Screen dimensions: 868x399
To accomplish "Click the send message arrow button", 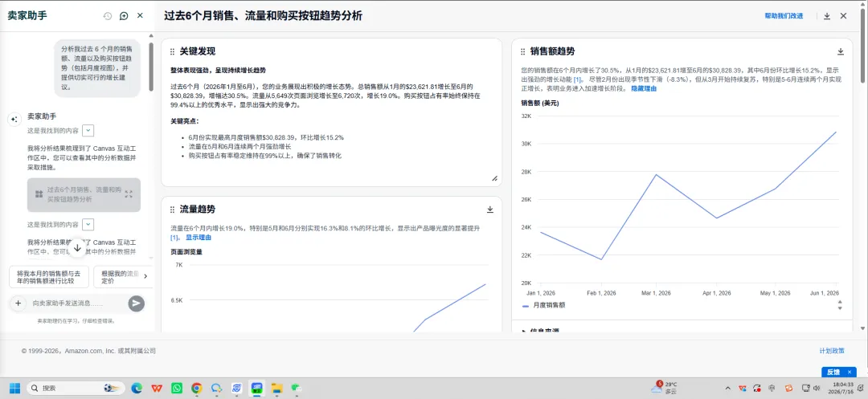I will tap(136, 303).
